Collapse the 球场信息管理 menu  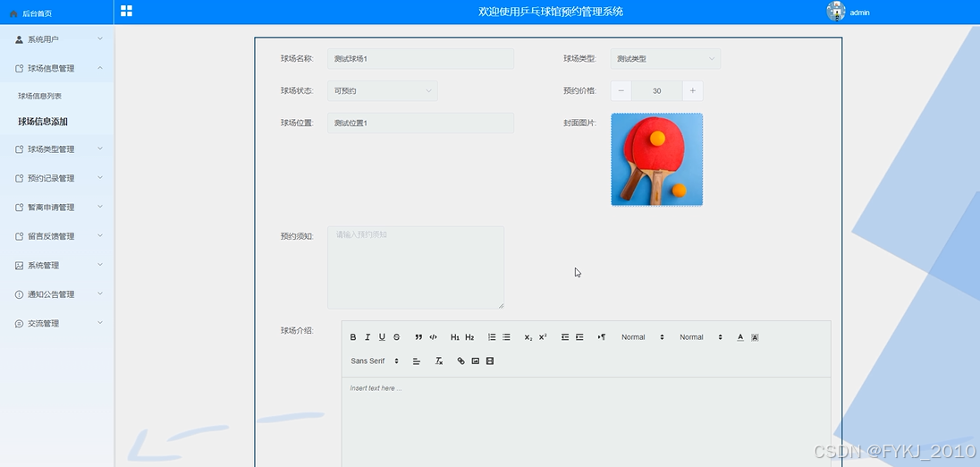click(x=57, y=68)
